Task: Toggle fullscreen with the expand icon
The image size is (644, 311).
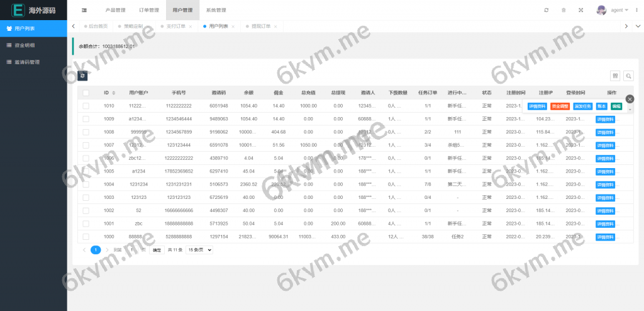Action: tap(580, 10)
